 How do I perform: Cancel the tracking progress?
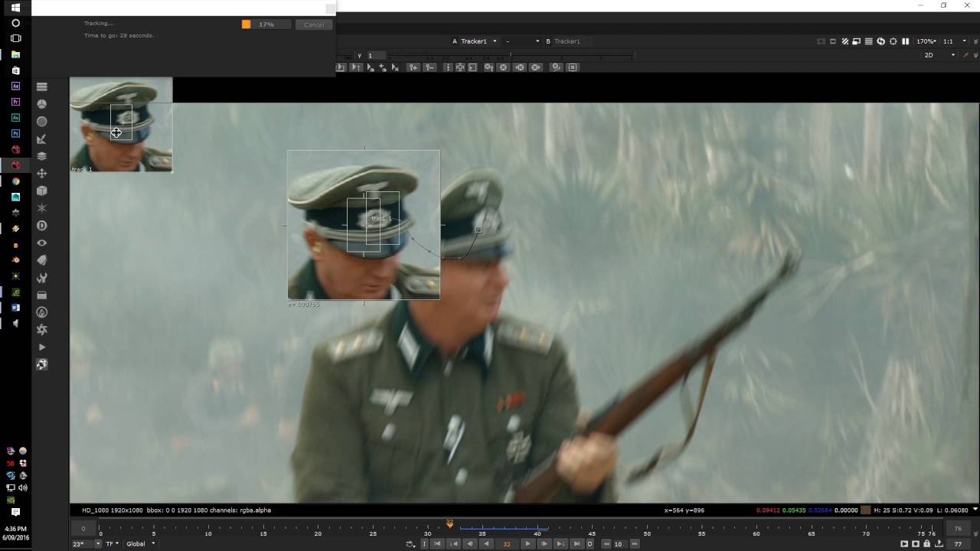[x=314, y=24]
